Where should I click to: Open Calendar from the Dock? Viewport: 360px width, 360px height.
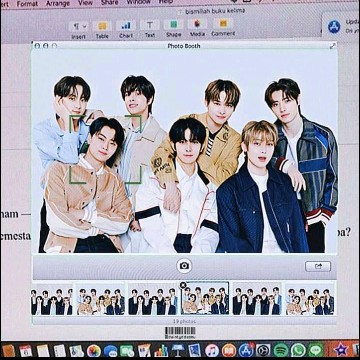click(26, 351)
